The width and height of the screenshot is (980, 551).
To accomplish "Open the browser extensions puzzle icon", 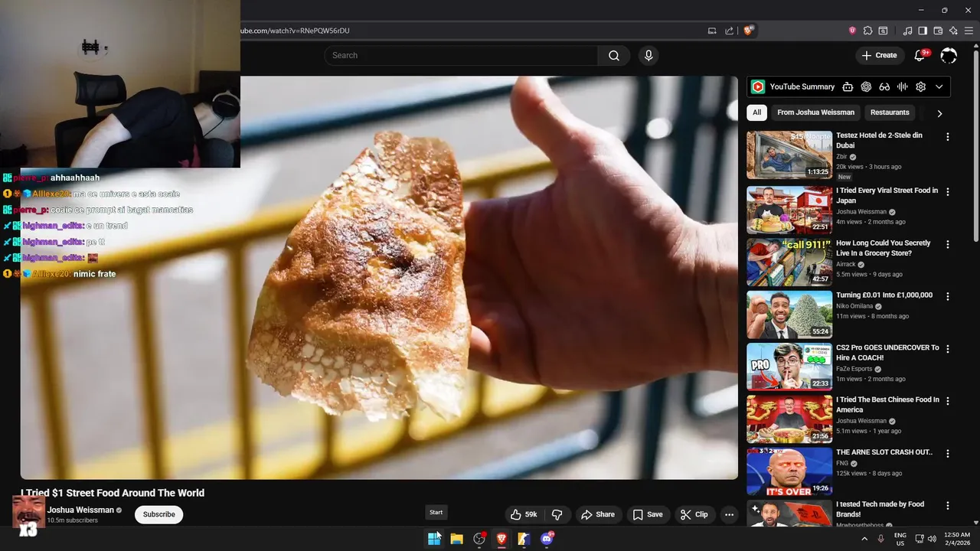I will 867,31.
